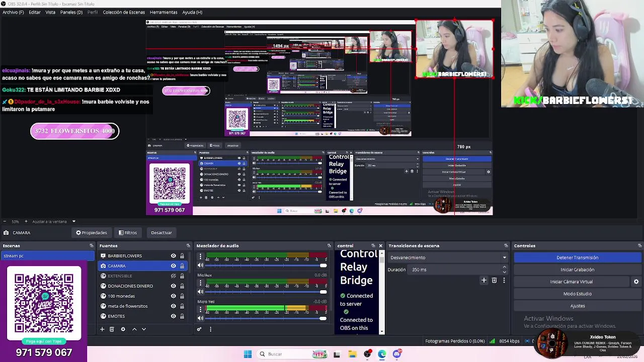Unlock the CAMARA source lock
This screenshot has height=362, width=644.
(182, 266)
